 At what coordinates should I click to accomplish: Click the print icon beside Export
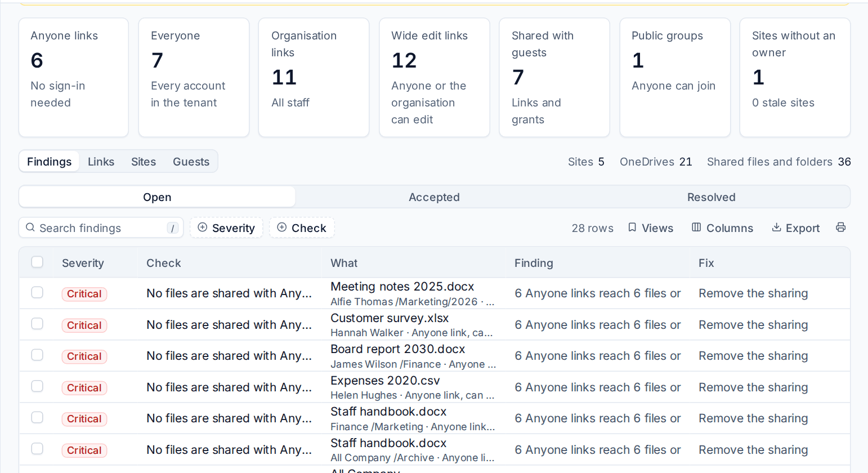[x=840, y=227]
